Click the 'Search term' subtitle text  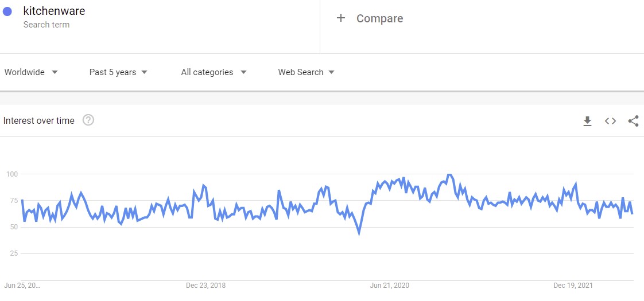tap(46, 25)
